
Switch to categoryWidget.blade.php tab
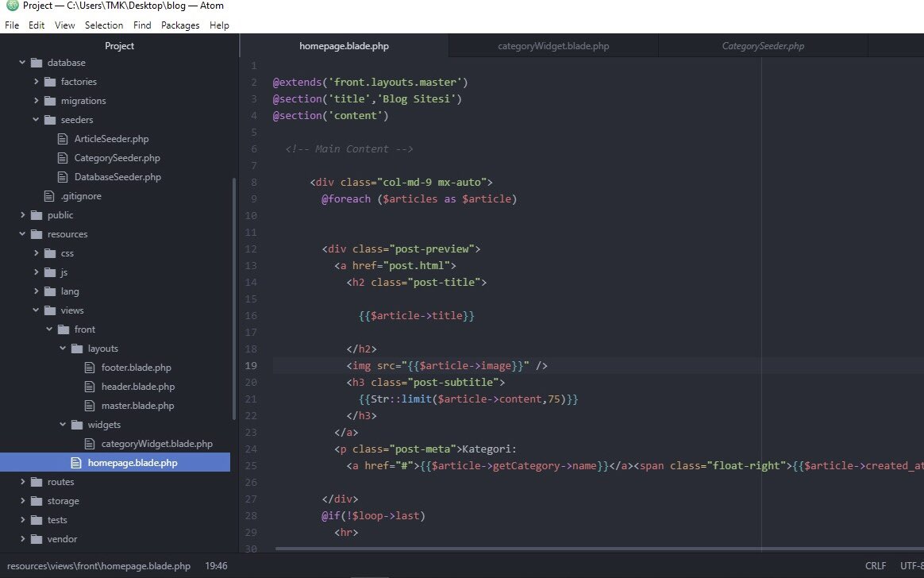click(553, 46)
